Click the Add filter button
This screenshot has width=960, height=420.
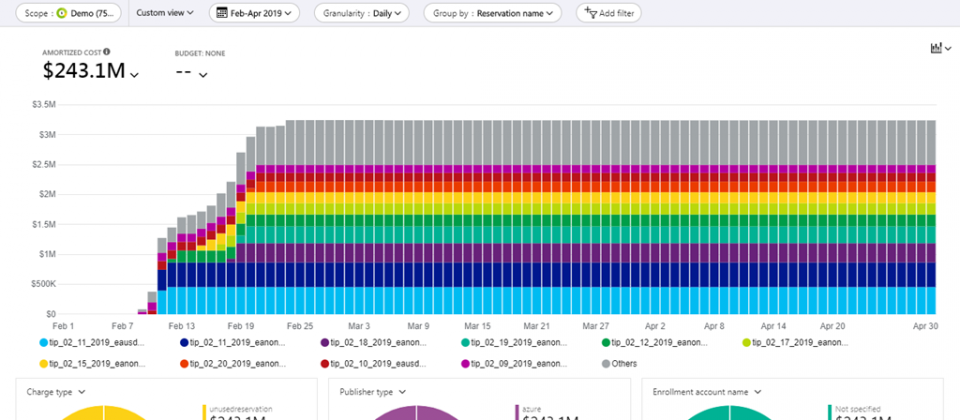[x=609, y=13]
